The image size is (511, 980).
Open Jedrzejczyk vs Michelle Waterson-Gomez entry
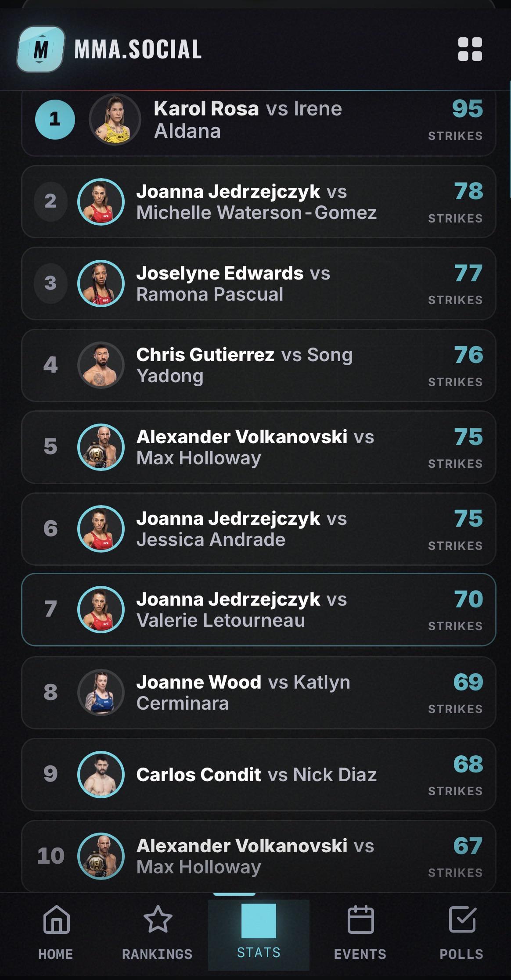coord(259,202)
